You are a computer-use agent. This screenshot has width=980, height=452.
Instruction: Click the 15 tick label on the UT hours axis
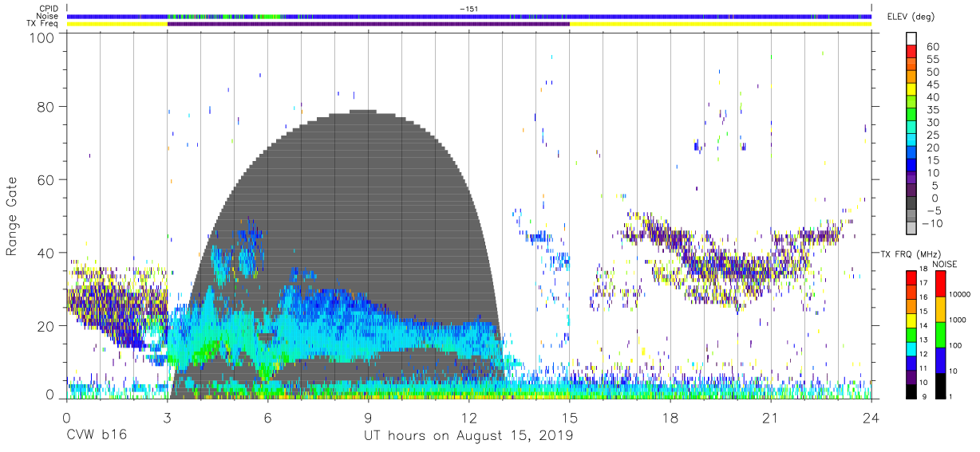[570, 418]
